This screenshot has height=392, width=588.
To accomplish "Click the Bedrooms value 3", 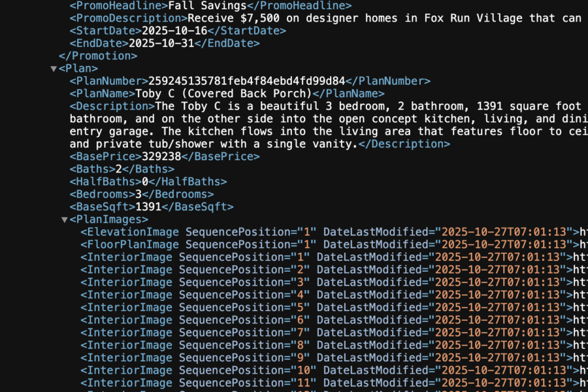I will coord(138,194).
